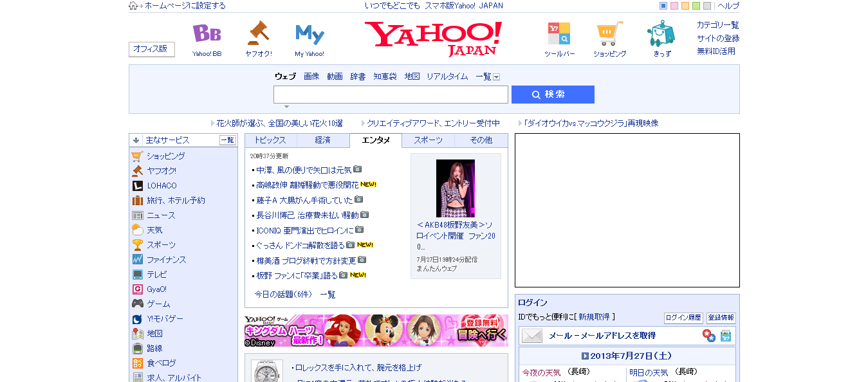Viewport: 868px width, 382px height.
Task: Click the 地図 map icon in the sidebar
Action: coord(137,334)
